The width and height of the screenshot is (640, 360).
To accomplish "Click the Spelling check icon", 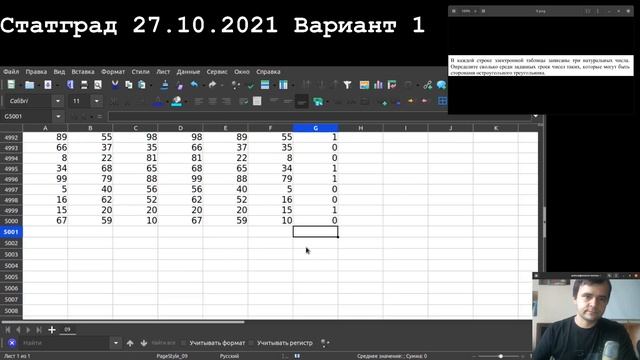I will pos(251,85).
